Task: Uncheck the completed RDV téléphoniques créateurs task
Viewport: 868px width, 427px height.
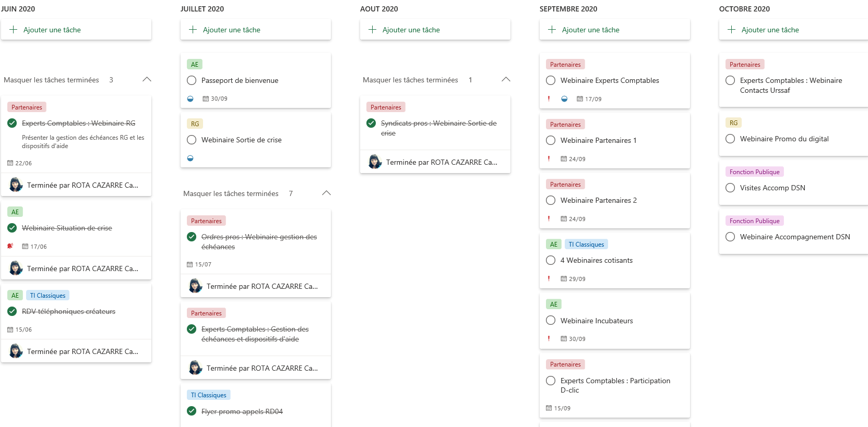Action: [x=12, y=311]
